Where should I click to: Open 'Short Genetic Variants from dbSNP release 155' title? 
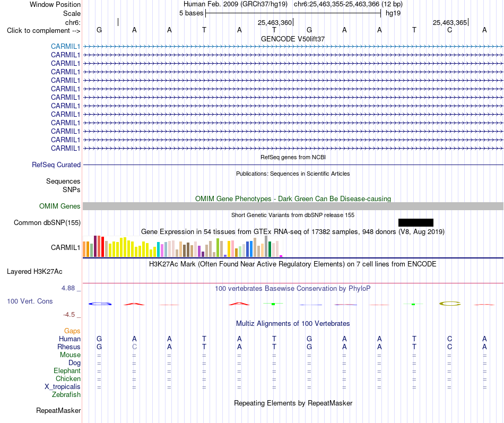point(293,215)
